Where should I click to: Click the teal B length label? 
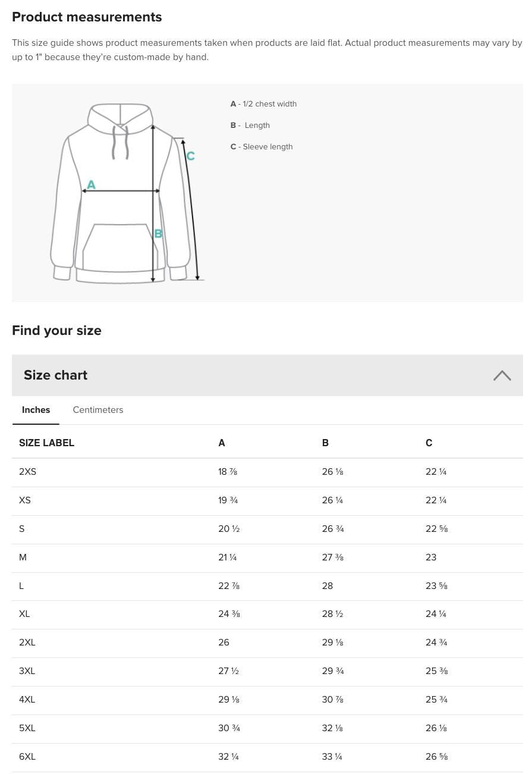click(158, 234)
